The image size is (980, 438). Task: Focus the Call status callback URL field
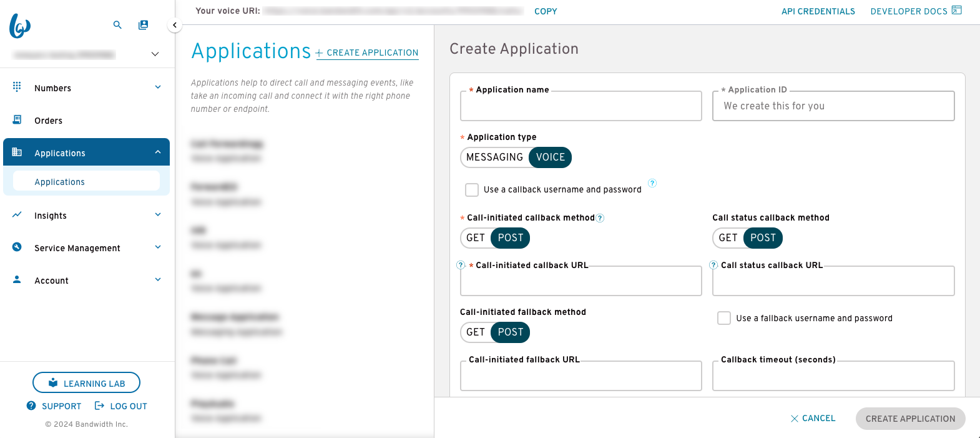(x=833, y=281)
